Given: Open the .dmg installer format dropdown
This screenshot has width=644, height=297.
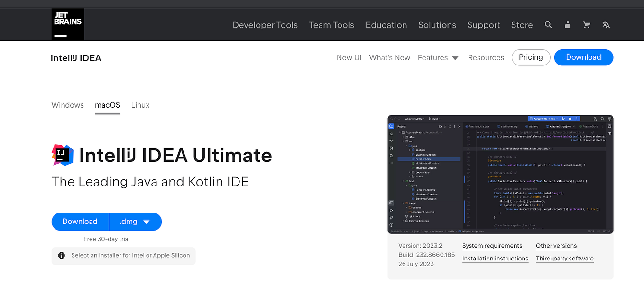Looking at the screenshot, I should point(135,222).
